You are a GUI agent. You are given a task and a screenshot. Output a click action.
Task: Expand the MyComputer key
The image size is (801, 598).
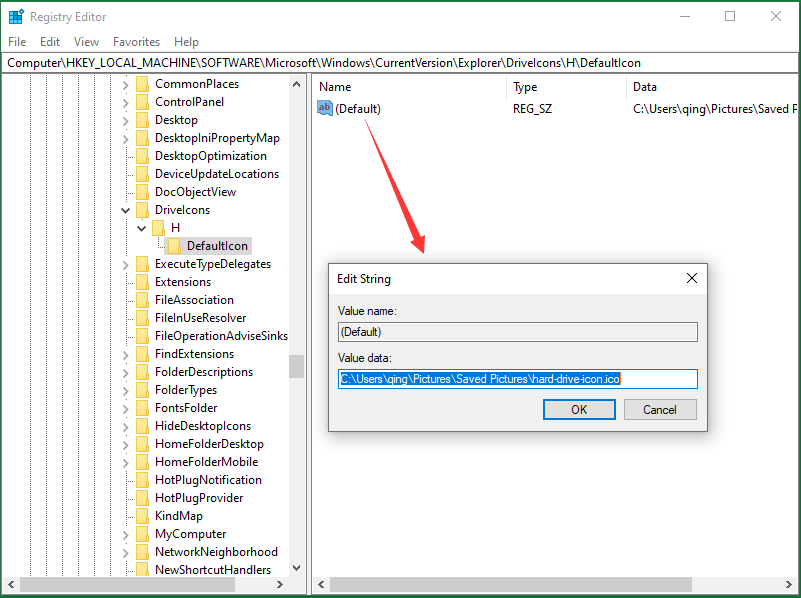pyautogui.click(x=126, y=535)
